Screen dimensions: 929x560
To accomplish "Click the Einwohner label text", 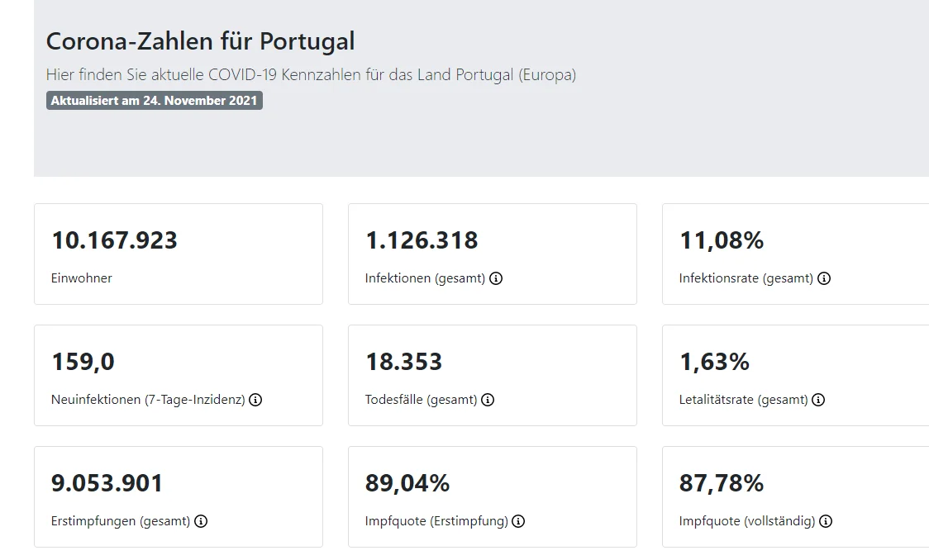I will click(81, 279).
